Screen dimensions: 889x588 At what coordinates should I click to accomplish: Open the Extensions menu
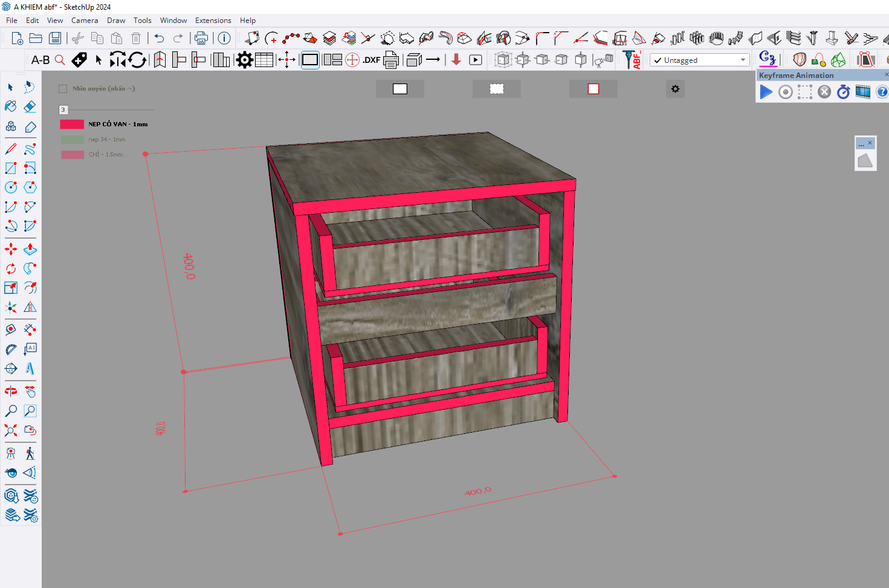[x=213, y=20]
